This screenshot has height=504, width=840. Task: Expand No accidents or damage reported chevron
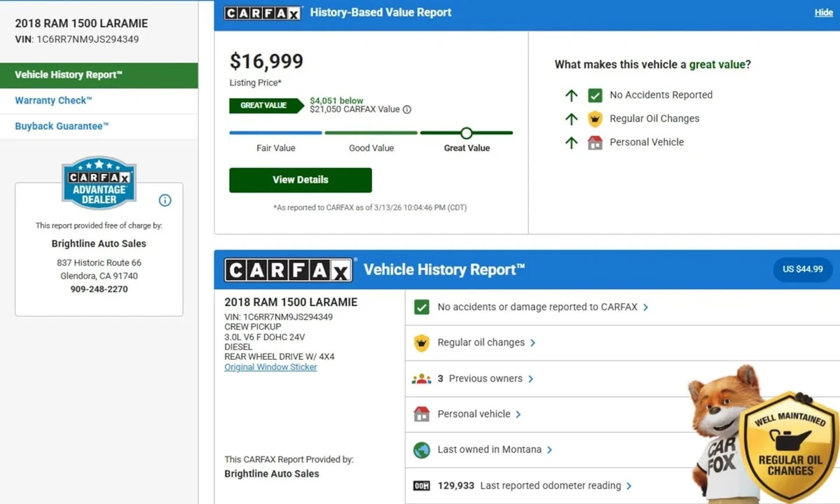[645, 307]
